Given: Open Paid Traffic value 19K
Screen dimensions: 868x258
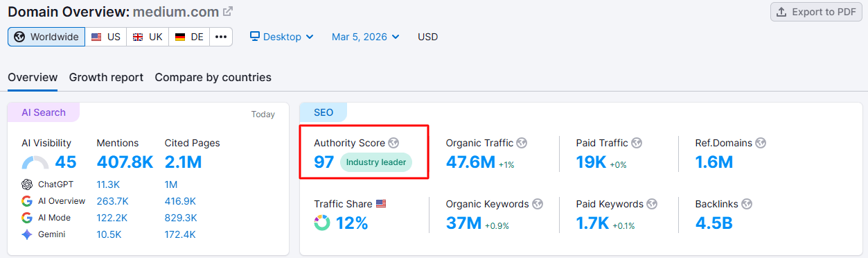Looking at the screenshot, I should click(x=591, y=162).
